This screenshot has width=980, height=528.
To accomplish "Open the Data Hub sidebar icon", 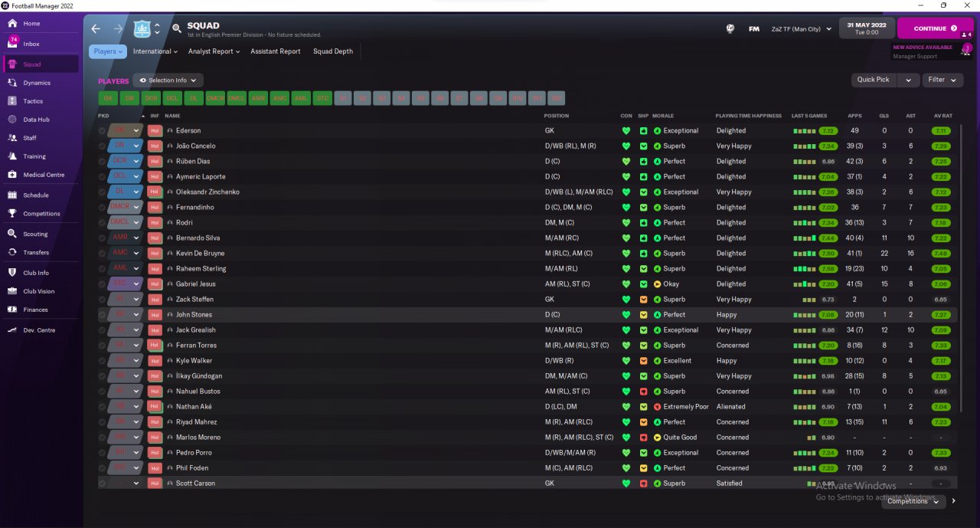I will pyautogui.click(x=12, y=120).
